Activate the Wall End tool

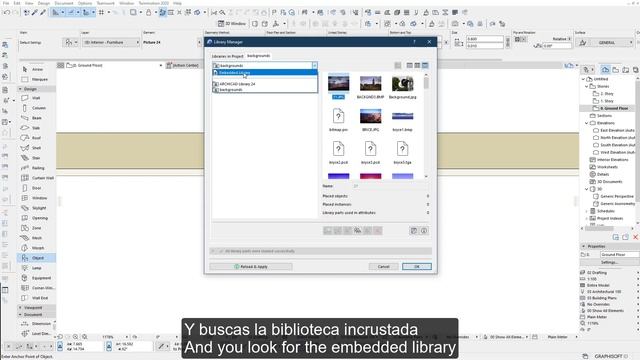pos(37,298)
